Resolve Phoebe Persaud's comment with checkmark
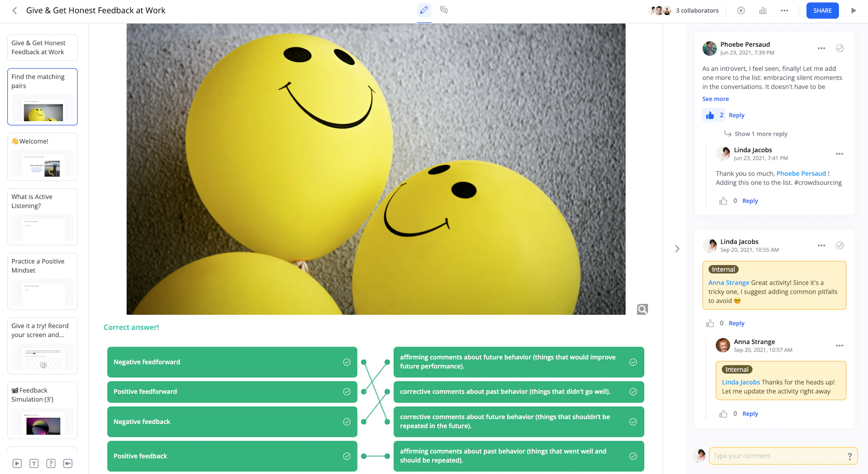The height and width of the screenshot is (474, 868). pyautogui.click(x=839, y=48)
